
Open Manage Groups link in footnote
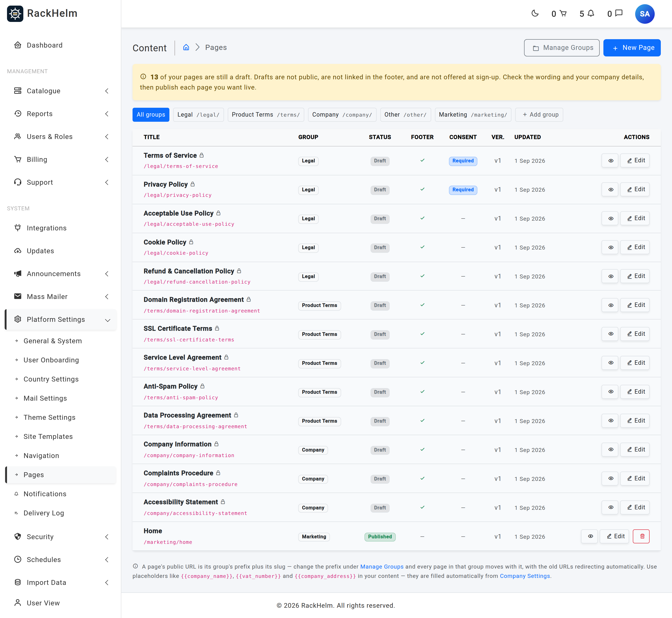click(x=382, y=567)
